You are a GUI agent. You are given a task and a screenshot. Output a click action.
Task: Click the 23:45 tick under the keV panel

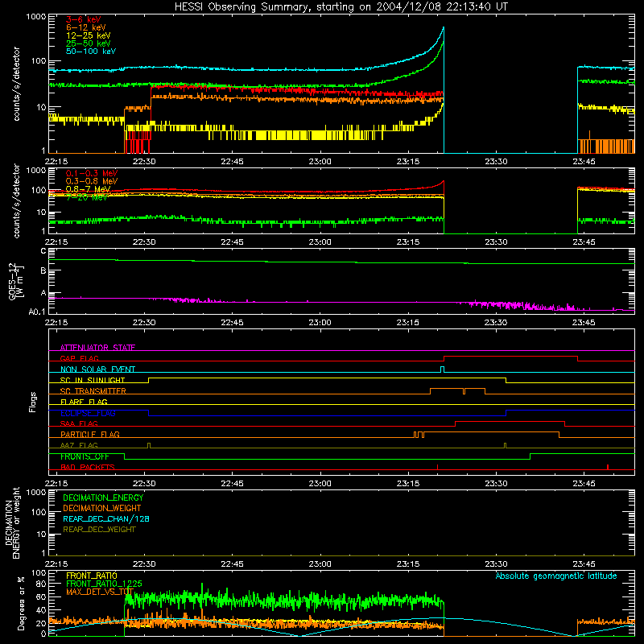(x=584, y=162)
